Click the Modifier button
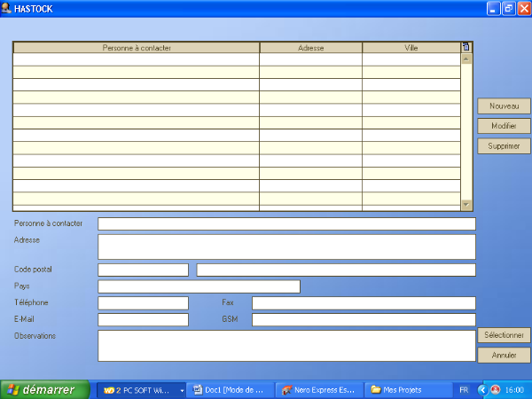This screenshot has height=399, width=532. click(504, 126)
